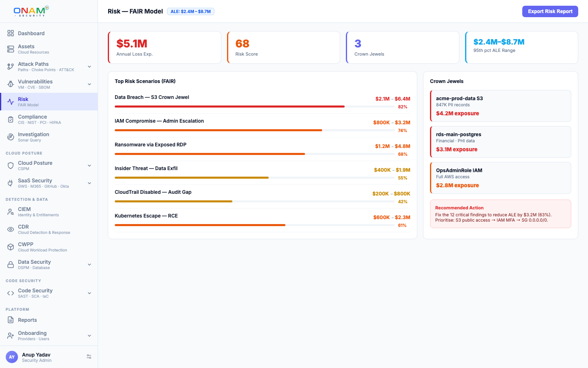The width and height of the screenshot is (588, 368).
Task: Click the Recommended Action box
Action: 501,214
